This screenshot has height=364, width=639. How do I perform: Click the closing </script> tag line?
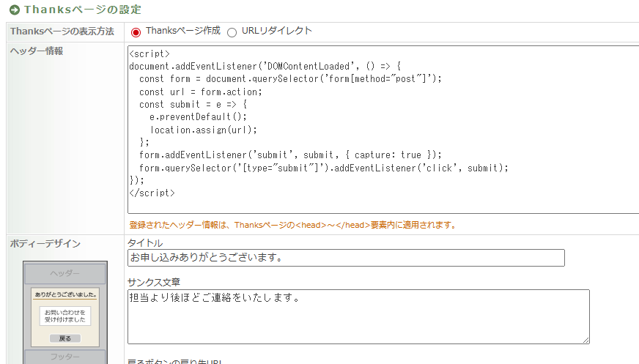click(x=152, y=193)
